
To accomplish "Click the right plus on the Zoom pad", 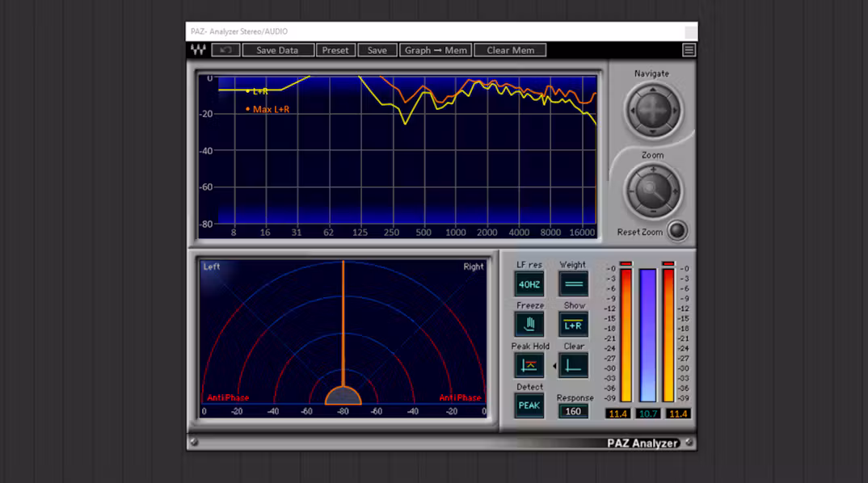I will point(675,191).
